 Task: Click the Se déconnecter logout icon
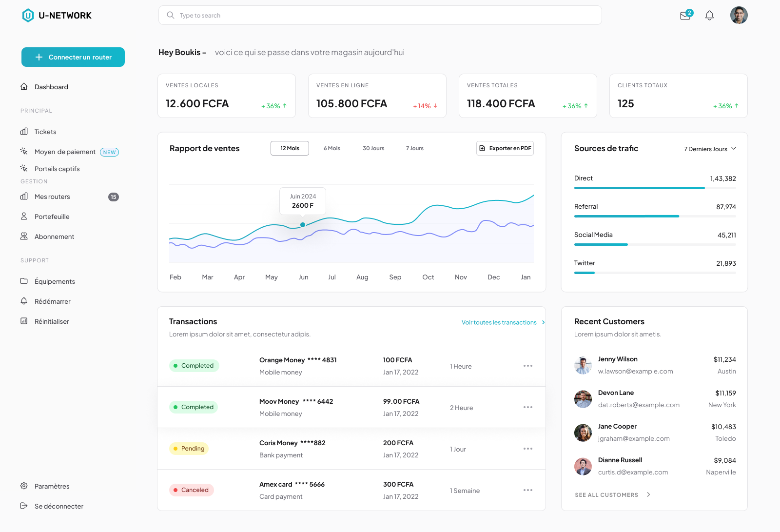pos(24,506)
